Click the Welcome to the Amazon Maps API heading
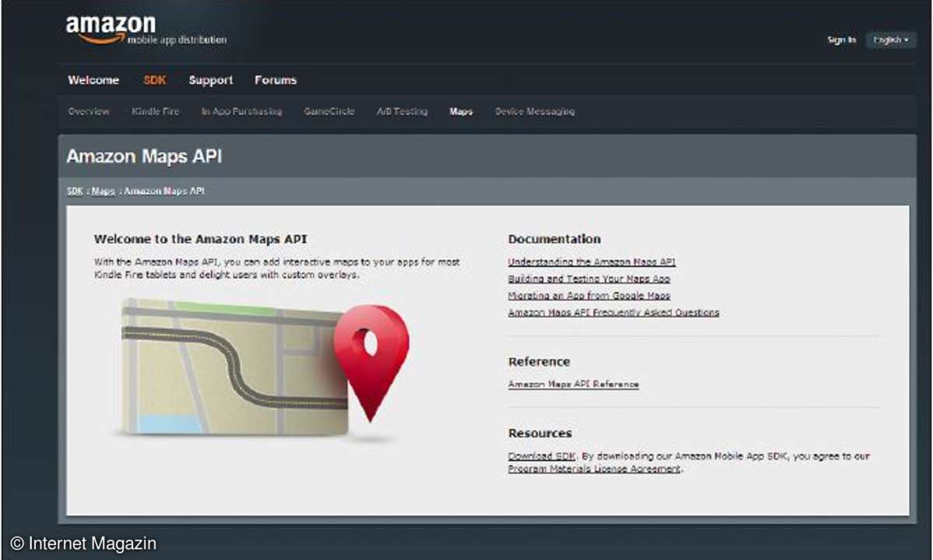Image resolution: width=933 pixels, height=560 pixels. tap(201, 239)
